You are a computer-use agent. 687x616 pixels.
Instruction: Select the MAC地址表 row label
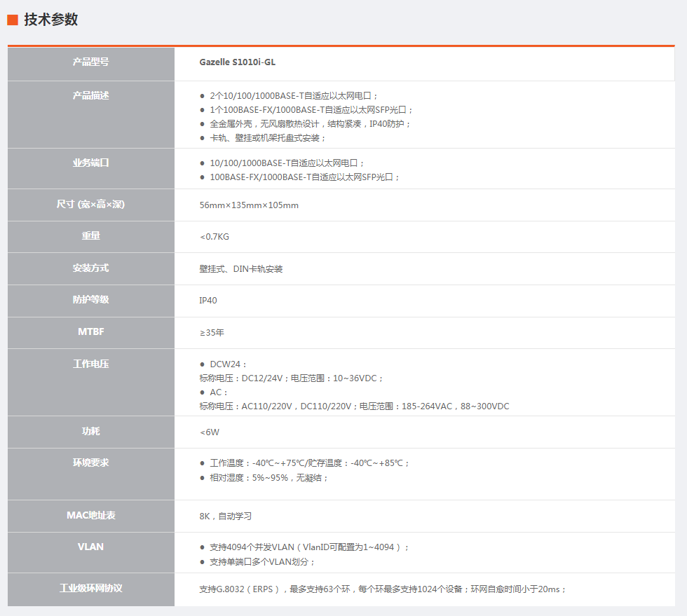[91, 516]
